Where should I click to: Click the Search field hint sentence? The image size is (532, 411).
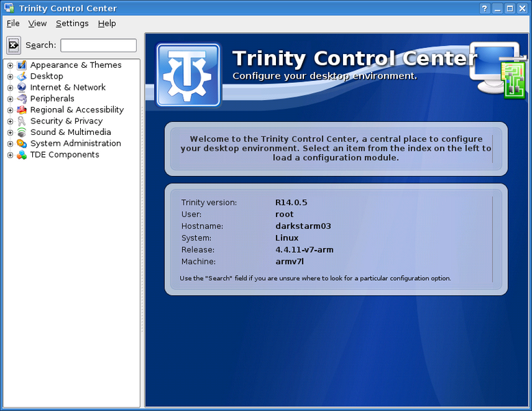click(x=315, y=278)
